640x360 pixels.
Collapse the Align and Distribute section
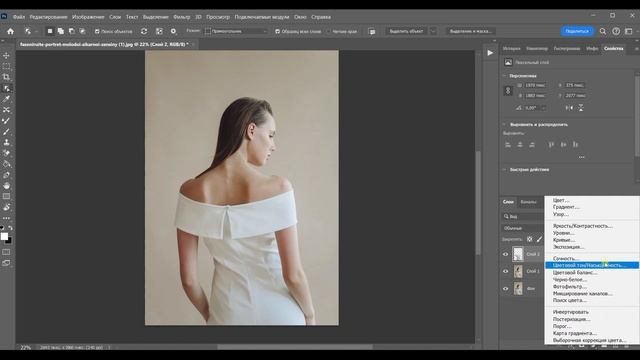pyautogui.click(x=504, y=124)
